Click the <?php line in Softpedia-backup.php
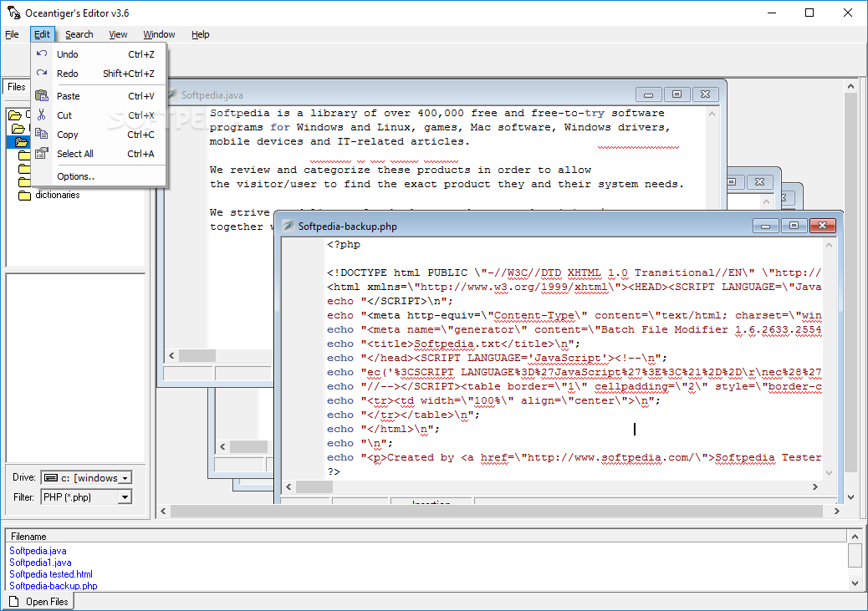 tap(344, 244)
